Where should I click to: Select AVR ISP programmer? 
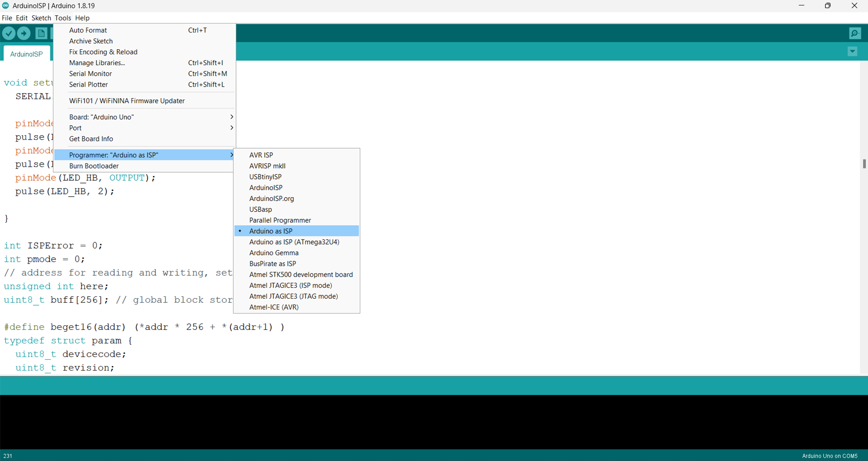(297, 155)
